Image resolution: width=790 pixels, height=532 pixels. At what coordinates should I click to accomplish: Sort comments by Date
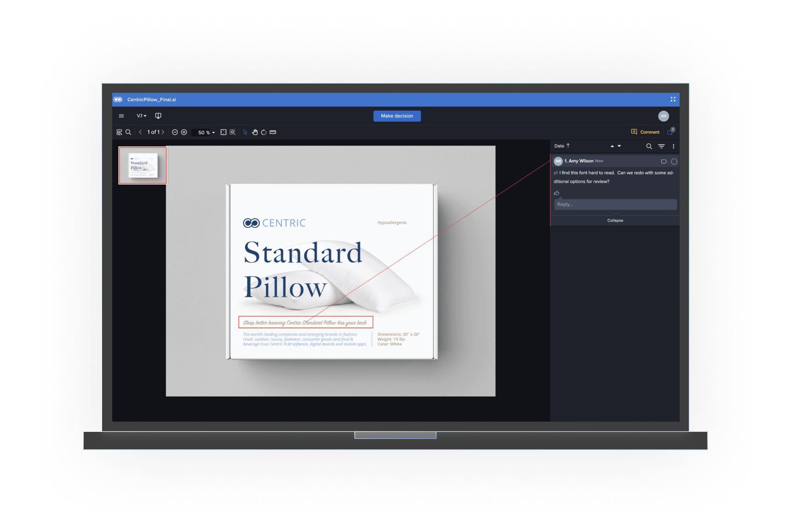(x=562, y=146)
